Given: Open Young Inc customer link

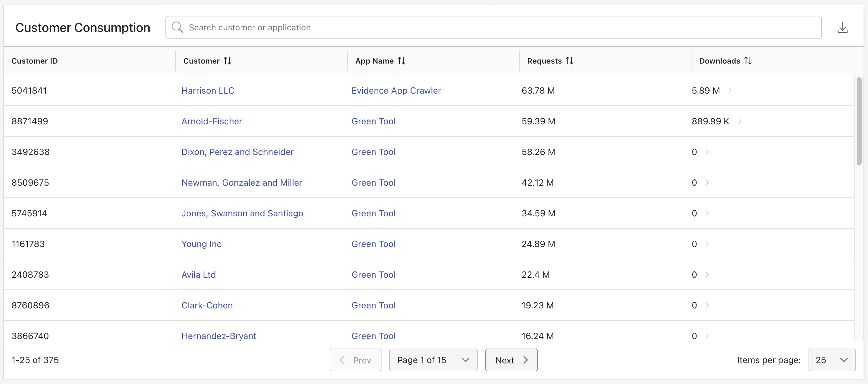Looking at the screenshot, I should [x=201, y=244].
